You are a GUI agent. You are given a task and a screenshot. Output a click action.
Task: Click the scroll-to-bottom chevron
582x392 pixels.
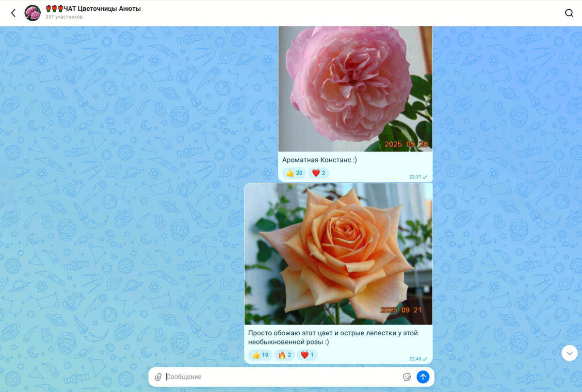[568, 353]
